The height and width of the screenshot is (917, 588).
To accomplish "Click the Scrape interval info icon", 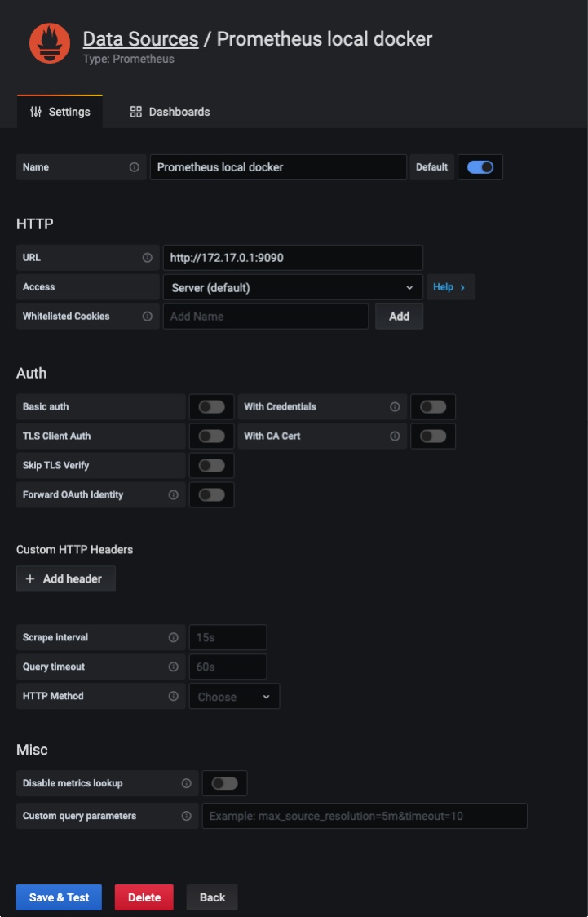I will [x=174, y=638].
